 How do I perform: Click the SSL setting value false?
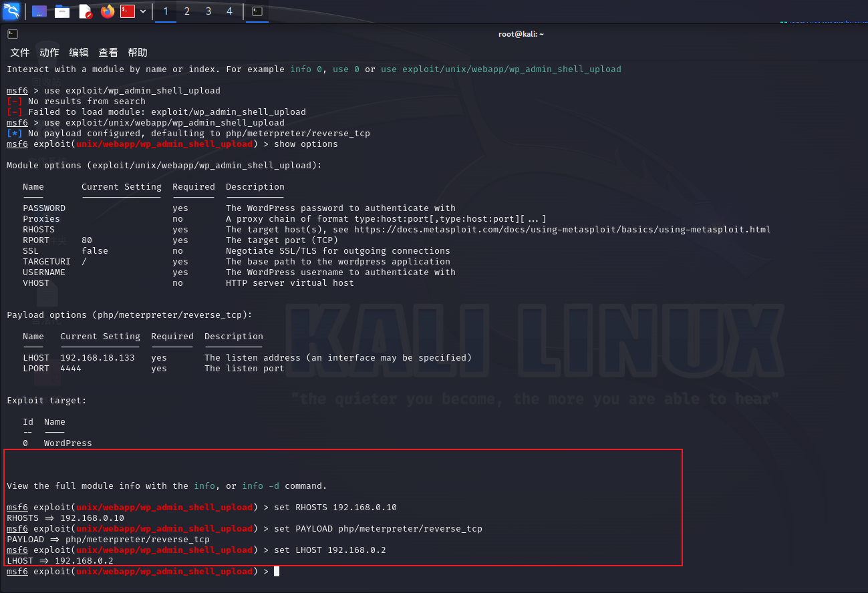coord(95,251)
